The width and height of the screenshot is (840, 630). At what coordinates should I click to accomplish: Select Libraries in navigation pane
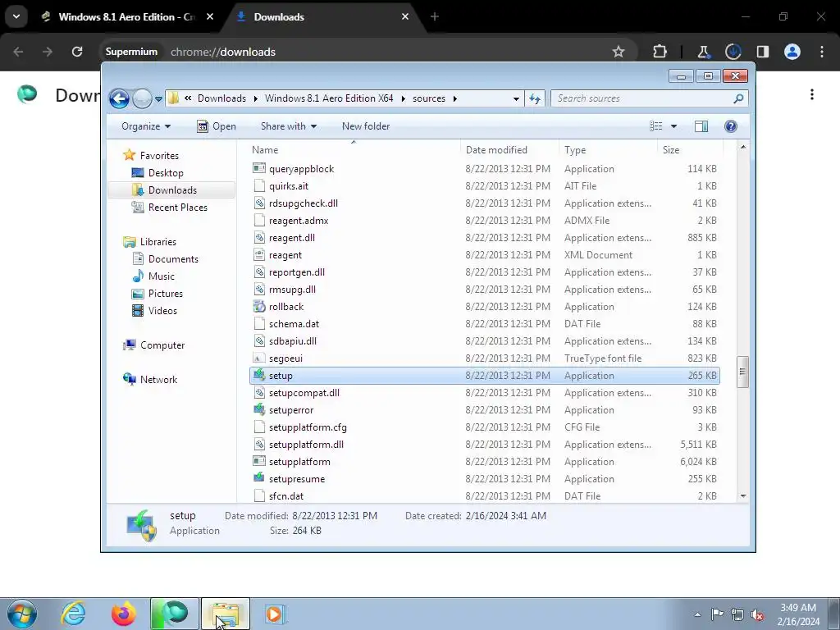click(x=158, y=242)
